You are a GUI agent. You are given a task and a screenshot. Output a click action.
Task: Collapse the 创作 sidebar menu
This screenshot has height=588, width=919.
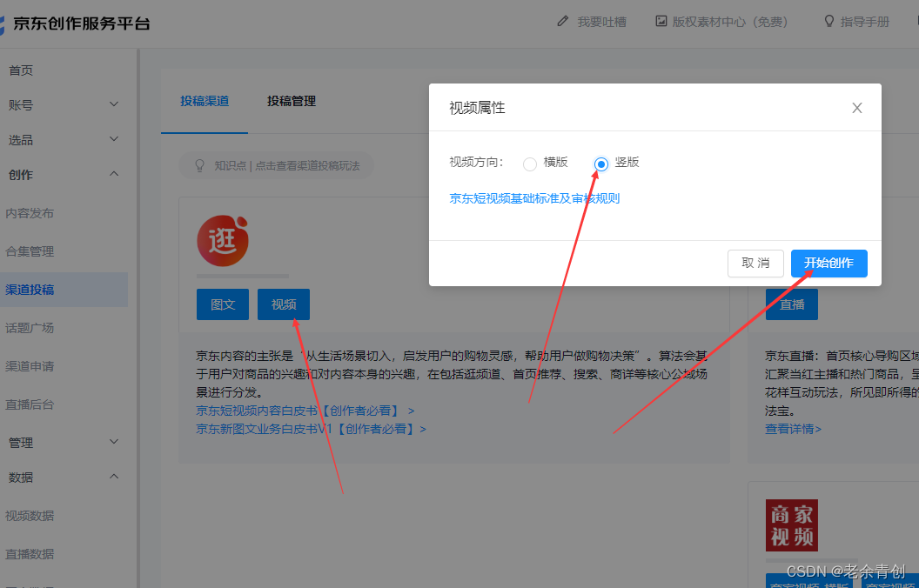pyautogui.click(x=114, y=174)
